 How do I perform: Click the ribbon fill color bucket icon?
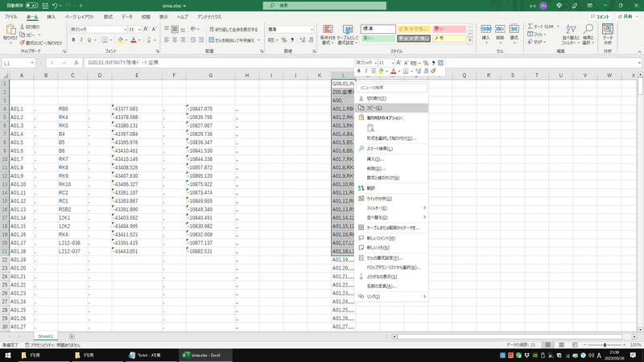click(x=120, y=39)
